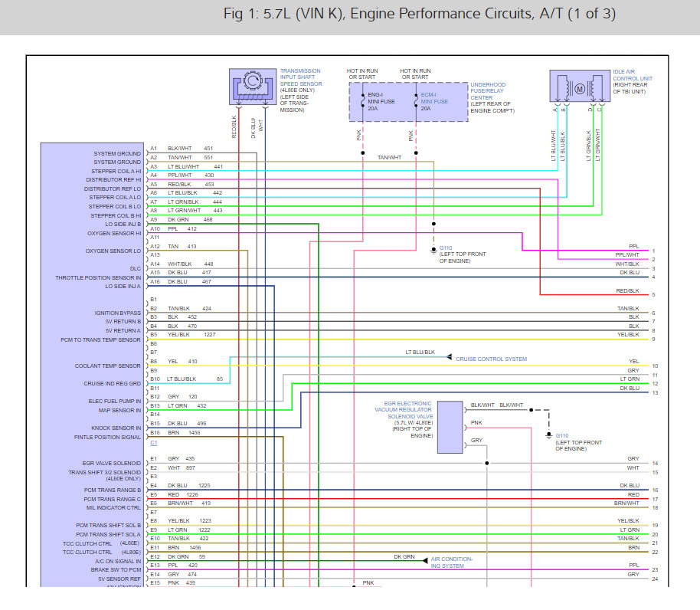This screenshot has height=610, width=700.
Task: Select the '5V SENSOR REF' label
Action: pyautogui.click(x=119, y=579)
